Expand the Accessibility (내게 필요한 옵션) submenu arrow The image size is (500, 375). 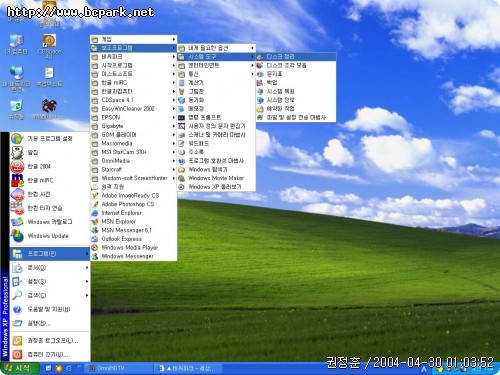pyautogui.click(x=252, y=48)
